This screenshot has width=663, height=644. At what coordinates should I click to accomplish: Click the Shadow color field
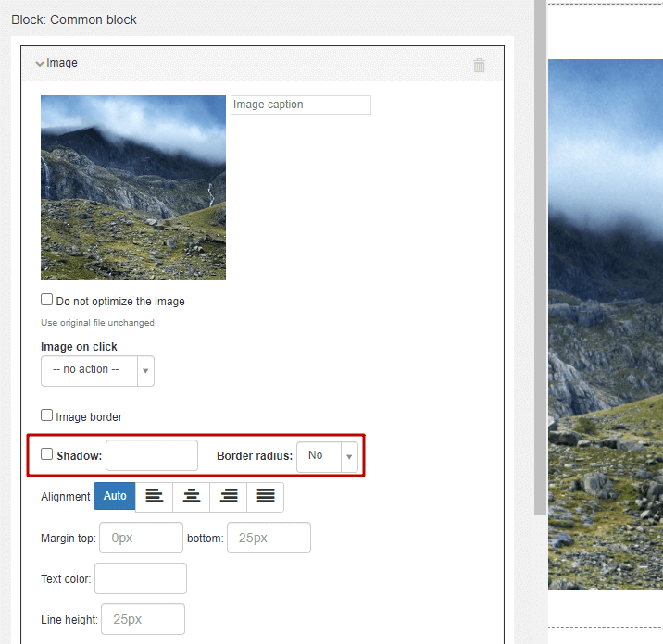152,455
